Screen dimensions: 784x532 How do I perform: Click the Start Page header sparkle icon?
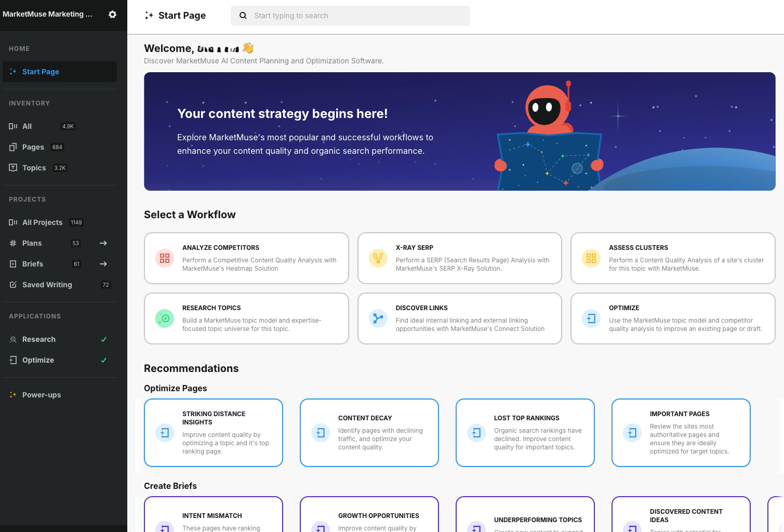click(149, 16)
